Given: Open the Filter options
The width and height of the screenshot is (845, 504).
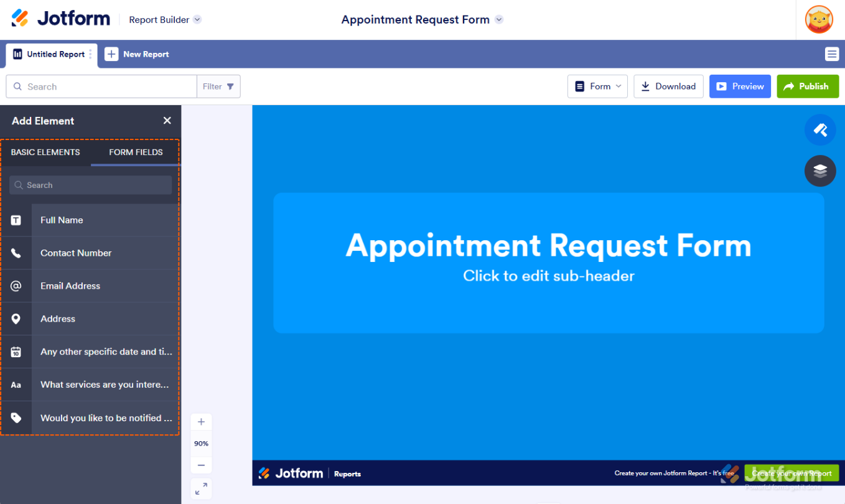Looking at the screenshot, I should 218,86.
